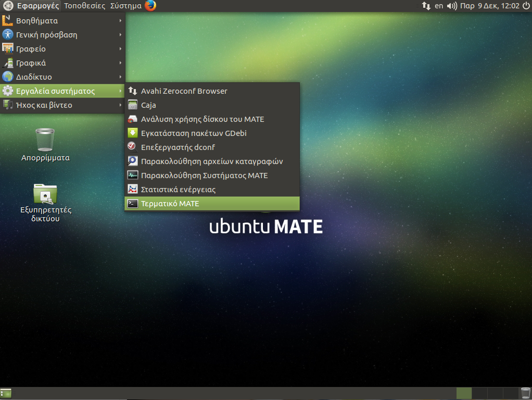Screen dimensions: 532x400
Task: Expand the Ήχος και βίντεο submenu arrow
Action: coord(120,105)
